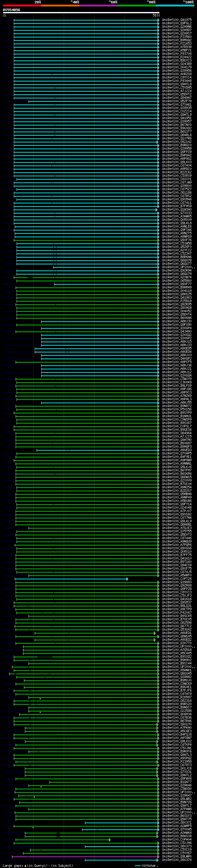
Task: Select hit label UniRef100_Q41616
Action: coord(176,599)
